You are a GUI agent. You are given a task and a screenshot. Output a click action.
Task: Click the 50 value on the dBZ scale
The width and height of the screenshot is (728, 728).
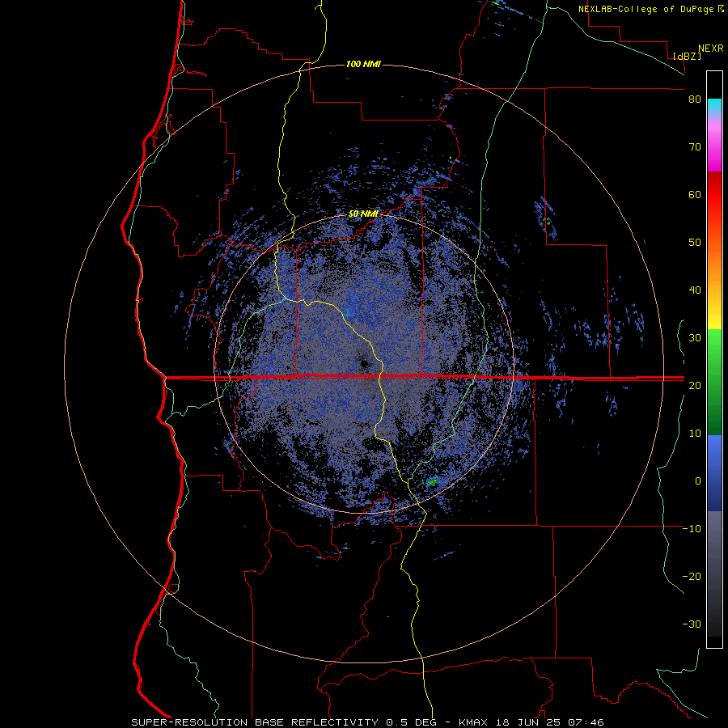(695, 243)
